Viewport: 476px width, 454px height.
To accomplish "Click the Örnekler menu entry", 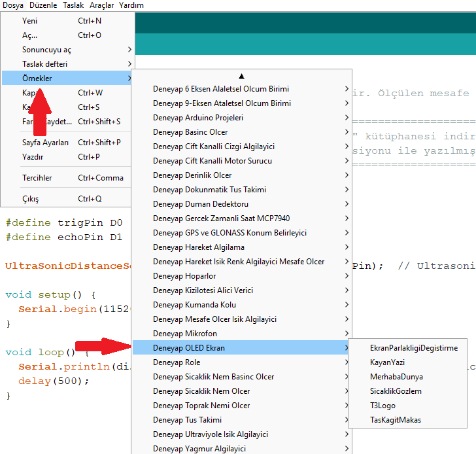I will point(37,79).
